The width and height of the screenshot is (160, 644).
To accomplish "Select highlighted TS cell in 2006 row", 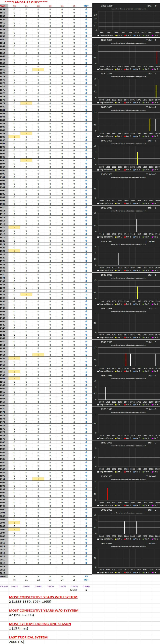I will (14, 530).
